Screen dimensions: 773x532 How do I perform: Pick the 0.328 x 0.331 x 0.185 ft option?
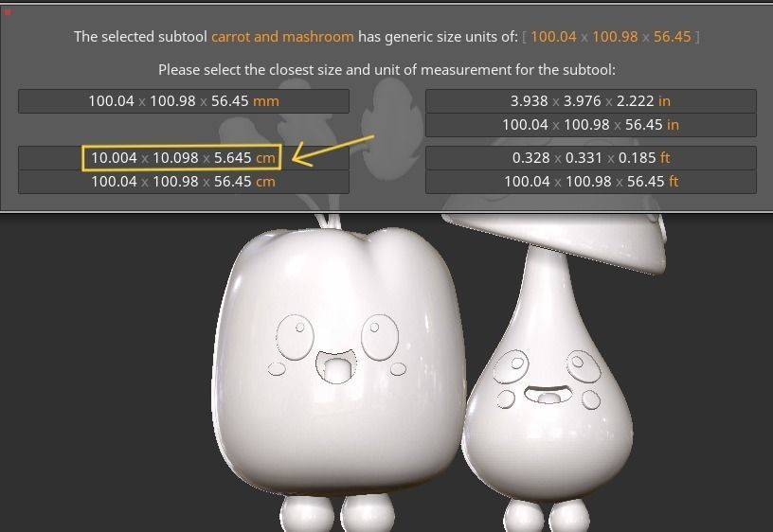click(x=590, y=158)
